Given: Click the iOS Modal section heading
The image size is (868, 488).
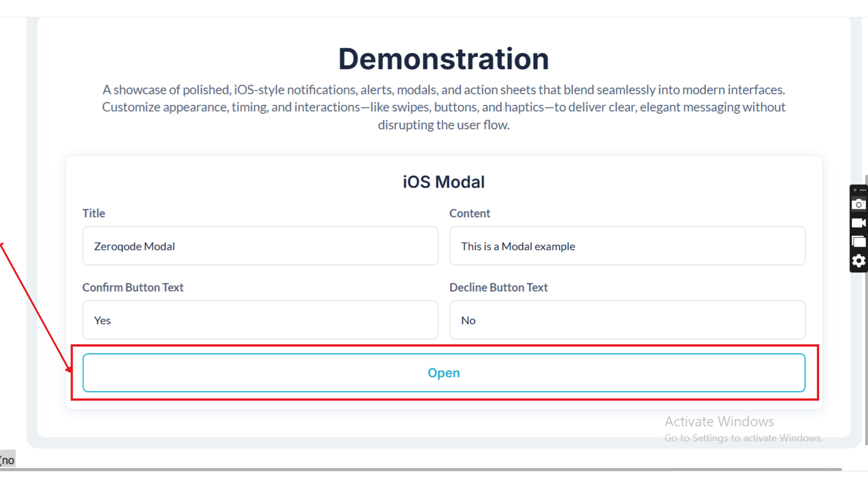Looking at the screenshot, I should [x=443, y=182].
